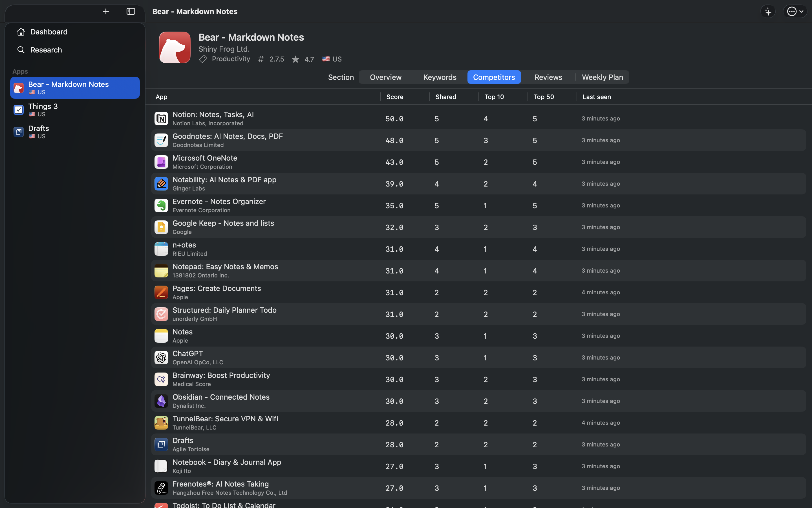Select 'Evernote - Notes Organizer' title
812x508 pixels.
pos(219,202)
